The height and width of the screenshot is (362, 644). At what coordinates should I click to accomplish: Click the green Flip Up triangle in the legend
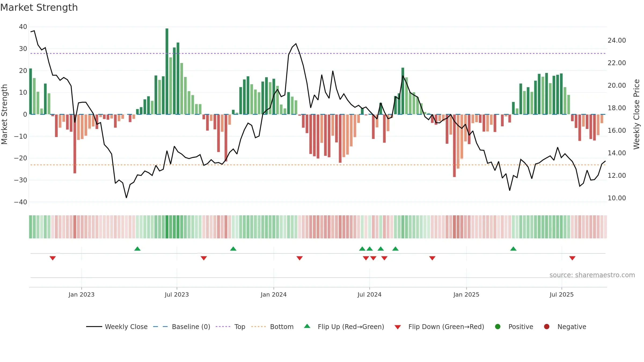click(307, 326)
